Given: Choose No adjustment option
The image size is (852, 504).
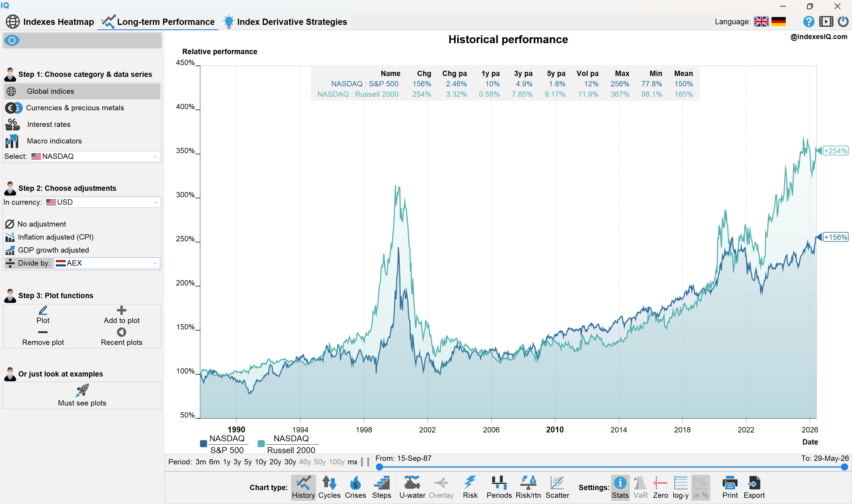Looking at the screenshot, I should click(36, 224).
